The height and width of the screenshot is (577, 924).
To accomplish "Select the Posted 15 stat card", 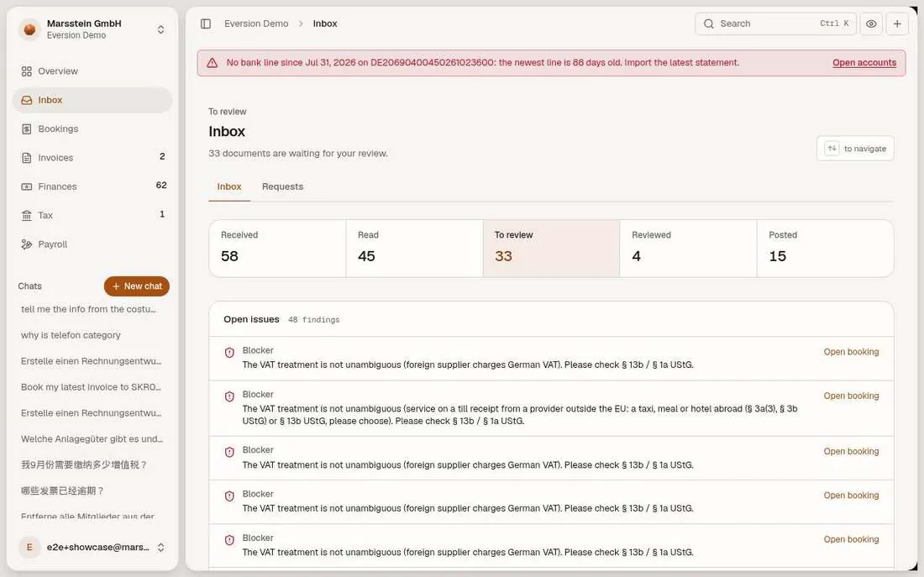I will [825, 248].
